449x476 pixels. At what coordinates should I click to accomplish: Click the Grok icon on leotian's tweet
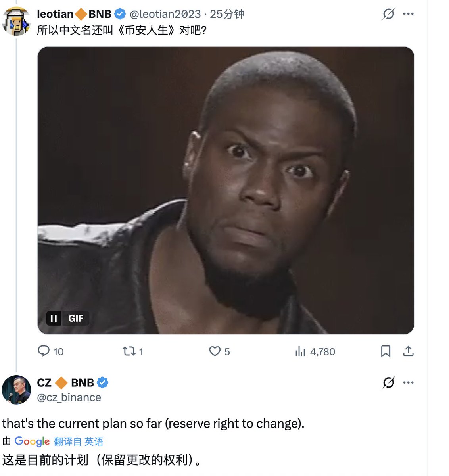388,14
